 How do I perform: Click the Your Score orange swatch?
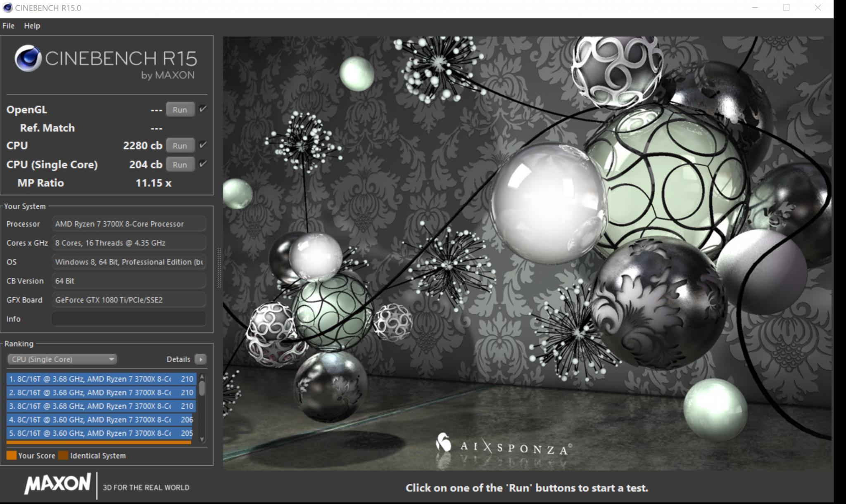(x=12, y=456)
